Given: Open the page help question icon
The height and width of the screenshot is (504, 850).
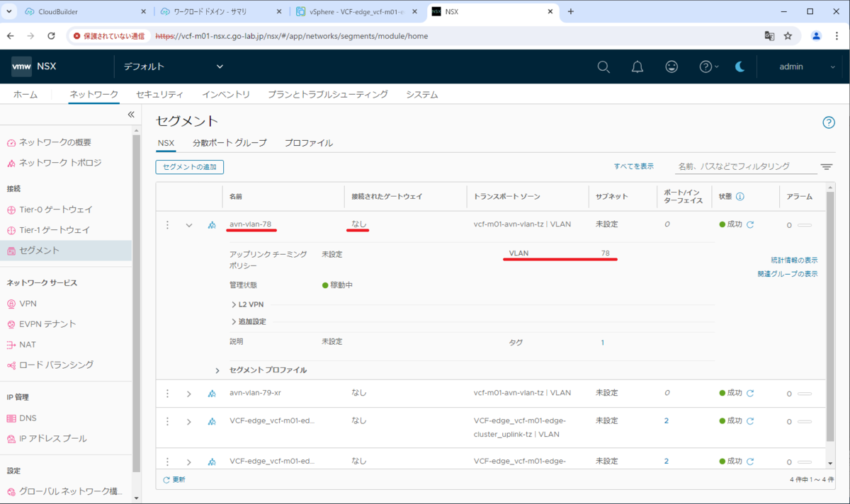Looking at the screenshot, I should pos(829,122).
